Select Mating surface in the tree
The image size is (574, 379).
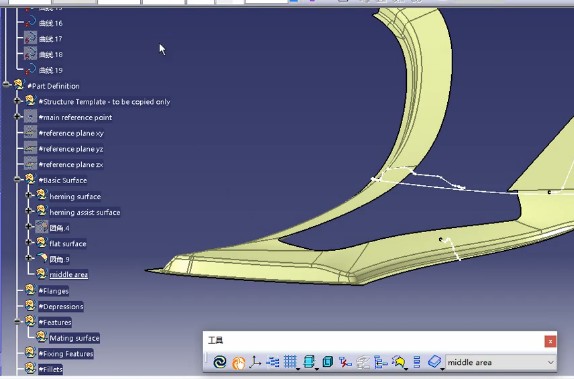74,338
